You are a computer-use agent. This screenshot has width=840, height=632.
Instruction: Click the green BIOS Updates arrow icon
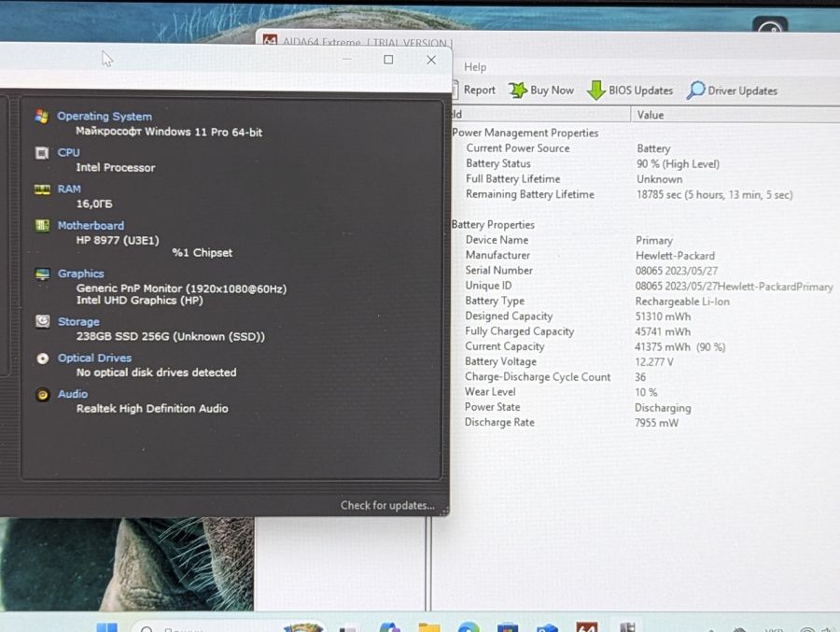click(595, 90)
